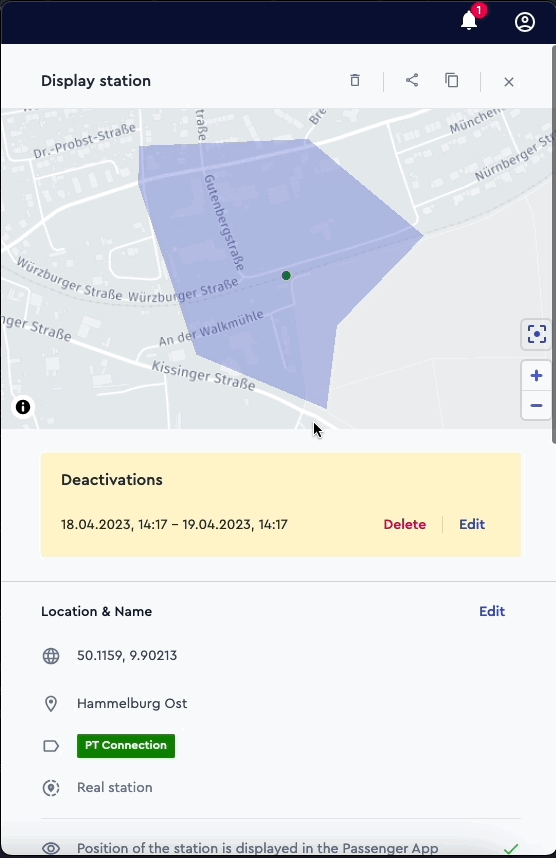Delete the 18.04.2023 deactivation

(x=404, y=524)
